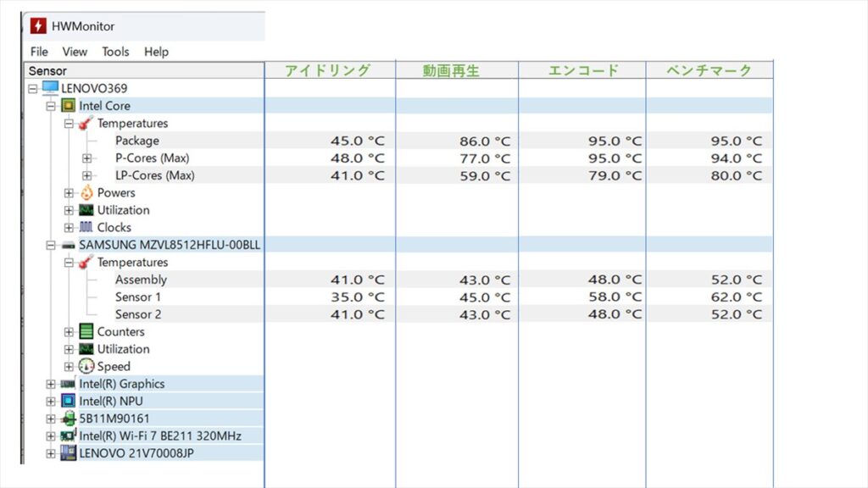Click the battery icon beside 5B11M90161
Image resolution: width=868 pixels, height=488 pixels.
(x=69, y=419)
